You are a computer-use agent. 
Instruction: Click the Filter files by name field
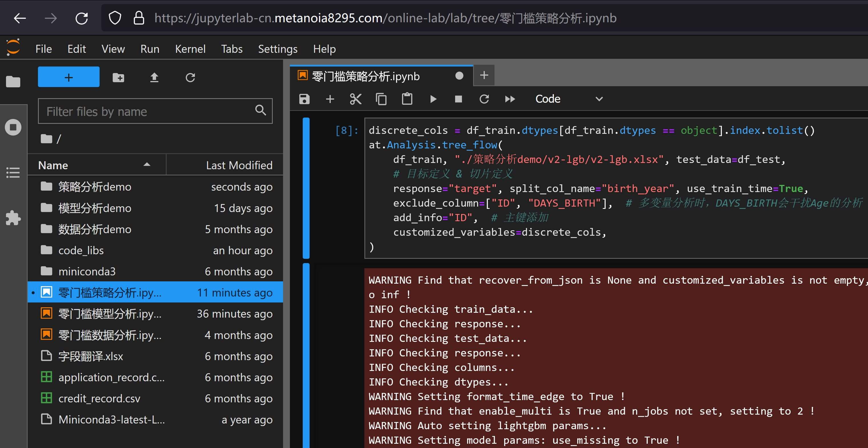[x=148, y=112]
